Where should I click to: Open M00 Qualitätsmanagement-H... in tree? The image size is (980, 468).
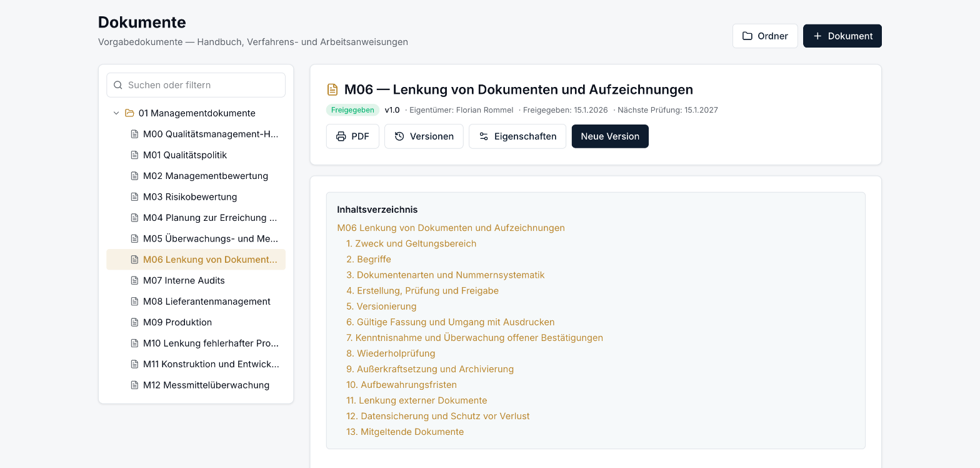(x=196, y=134)
